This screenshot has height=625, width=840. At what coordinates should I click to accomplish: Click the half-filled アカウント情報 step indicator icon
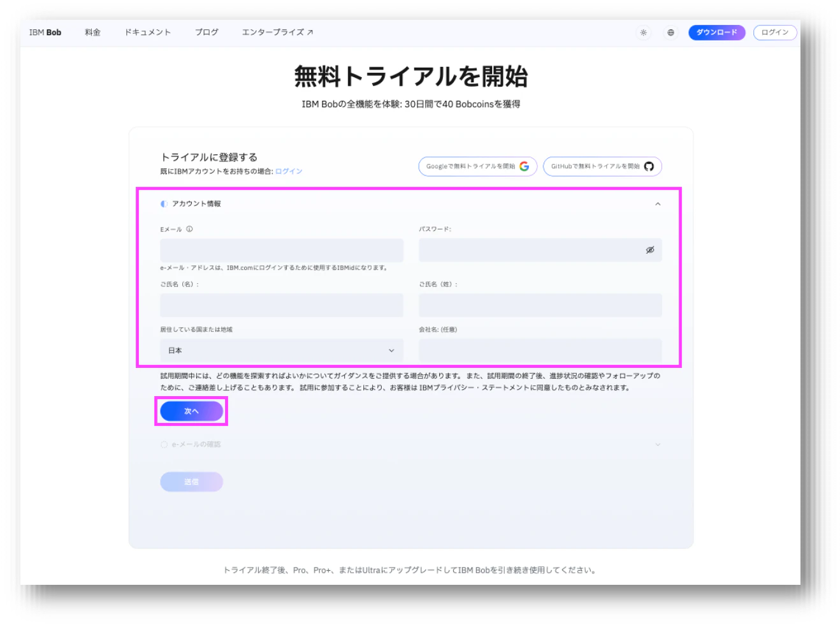(x=164, y=204)
